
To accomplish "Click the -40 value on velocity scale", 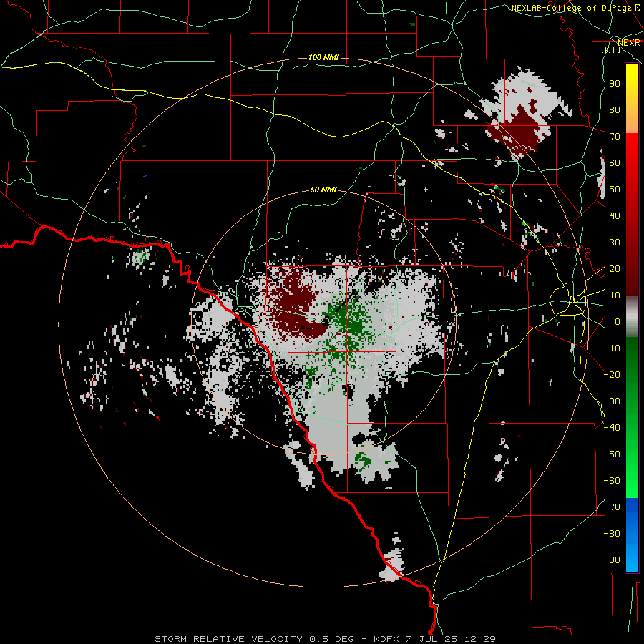I will [612, 428].
